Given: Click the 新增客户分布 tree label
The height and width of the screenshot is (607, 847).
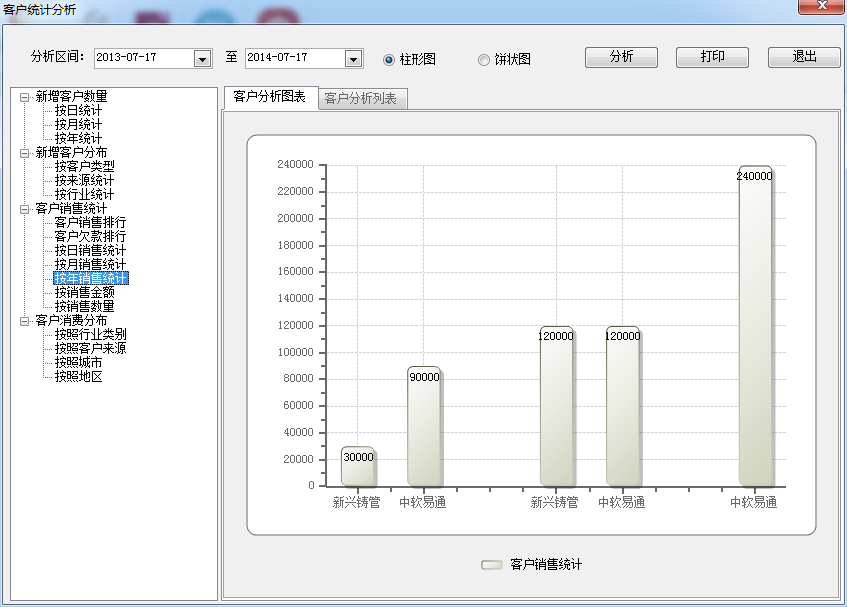Looking at the screenshot, I should point(71,153).
